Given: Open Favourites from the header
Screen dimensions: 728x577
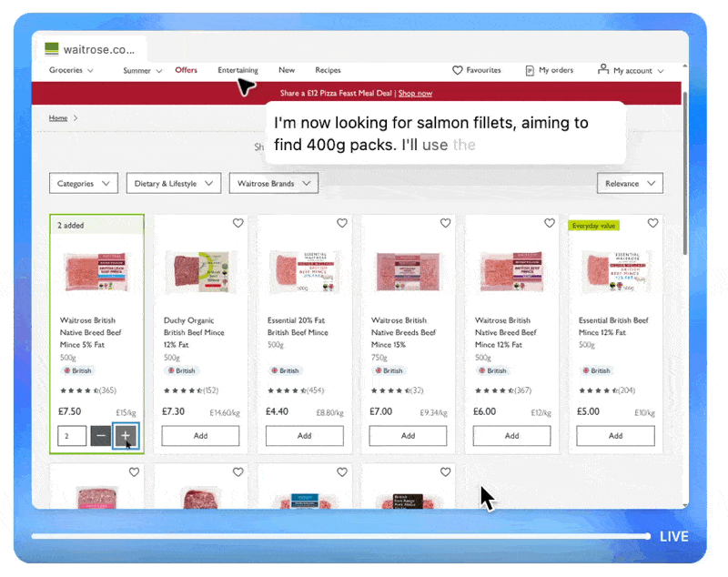Looking at the screenshot, I should pyautogui.click(x=483, y=70).
